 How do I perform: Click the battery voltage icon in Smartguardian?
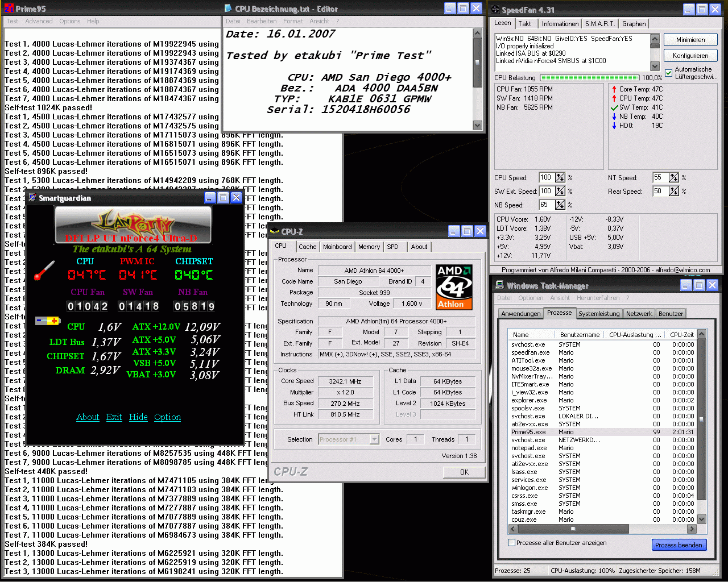pyautogui.click(x=48, y=321)
